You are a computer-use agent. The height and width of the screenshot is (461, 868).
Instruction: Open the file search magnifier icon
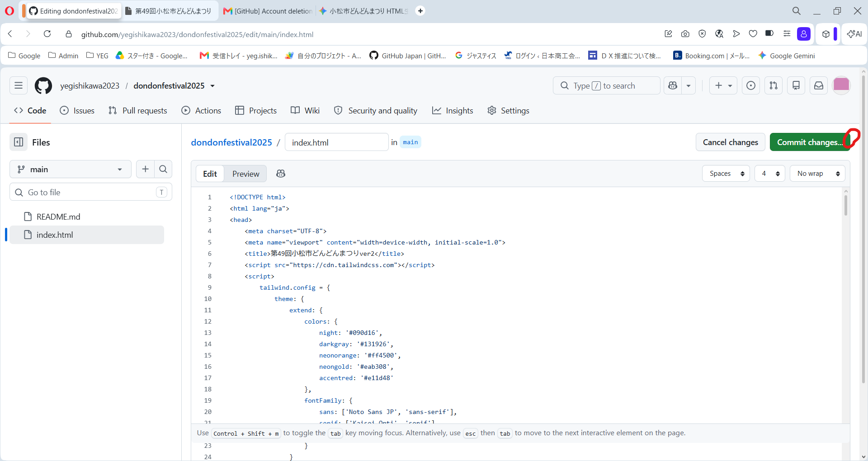tap(163, 169)
